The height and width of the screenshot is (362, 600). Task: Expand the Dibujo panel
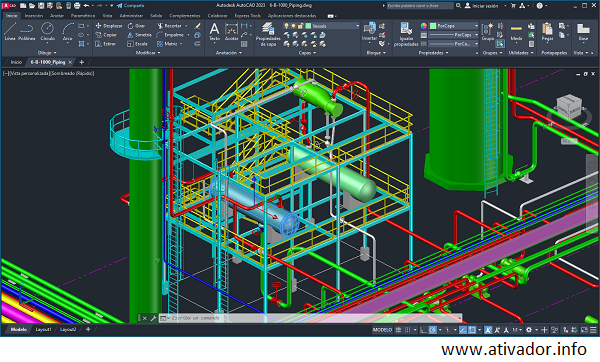47,53
